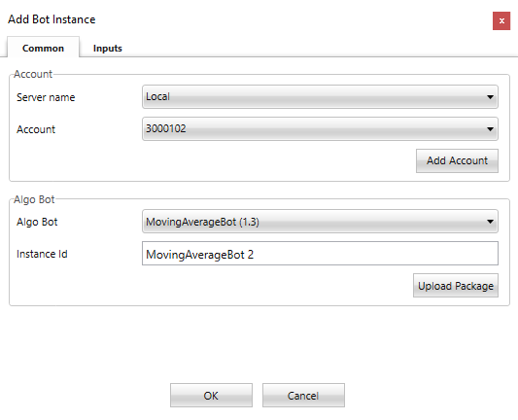Image resolution: width=518 pixels, height=420 pixels.
Task: Click the arrow icon of Algo Bot dropdown
Action: click(x=490, y=222)
